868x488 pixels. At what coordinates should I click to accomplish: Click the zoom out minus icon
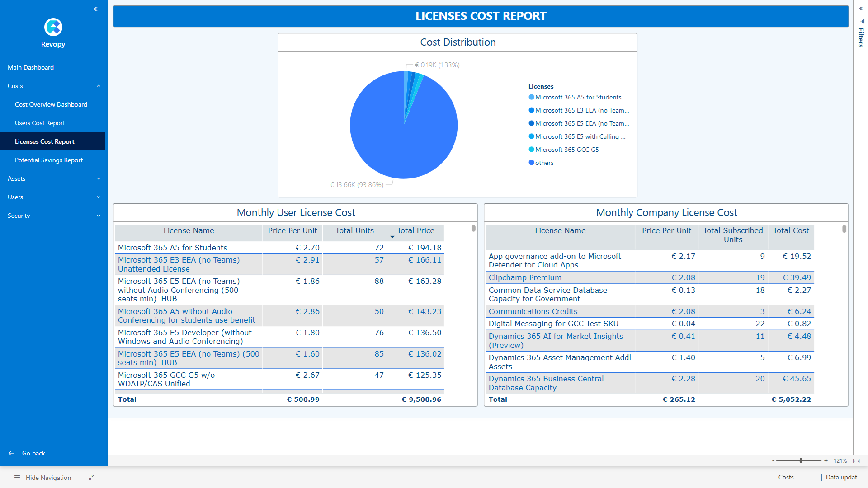point(773,461)
